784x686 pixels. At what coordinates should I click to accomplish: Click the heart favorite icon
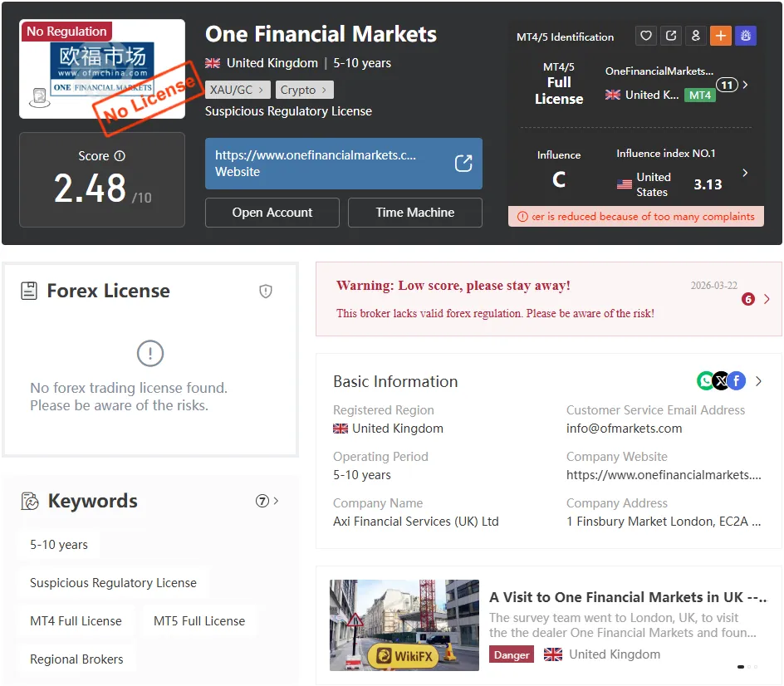pos(646,36)
